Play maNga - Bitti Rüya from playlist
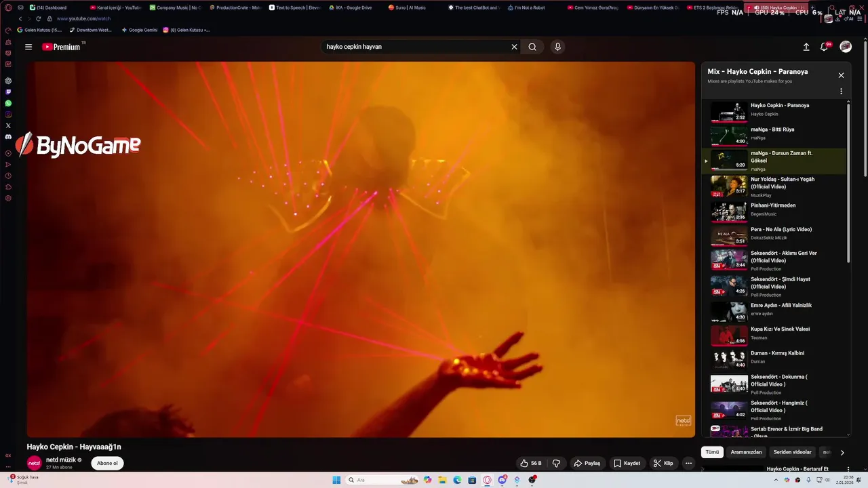Screen dimensions: 868x488 pos(775,135)
